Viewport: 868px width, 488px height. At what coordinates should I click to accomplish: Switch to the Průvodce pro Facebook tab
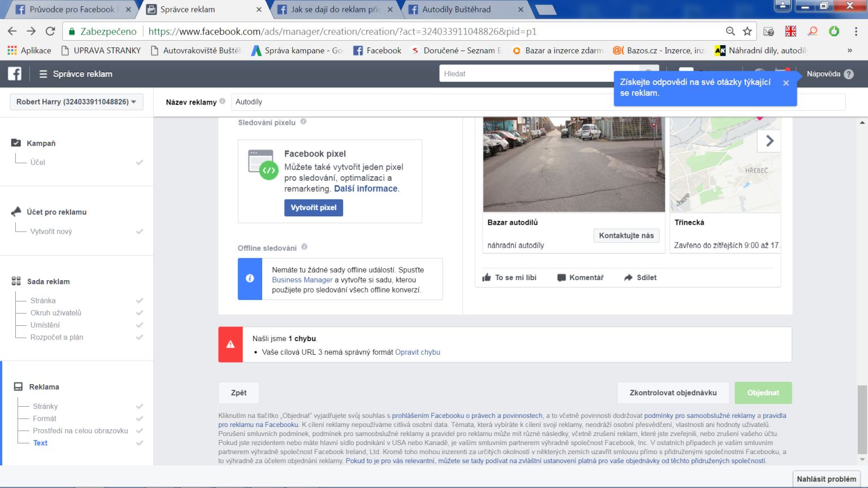(x=72, y=9)
